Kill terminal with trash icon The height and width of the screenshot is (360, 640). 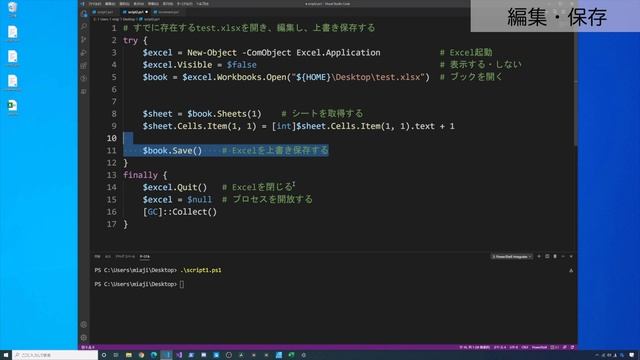555,256
